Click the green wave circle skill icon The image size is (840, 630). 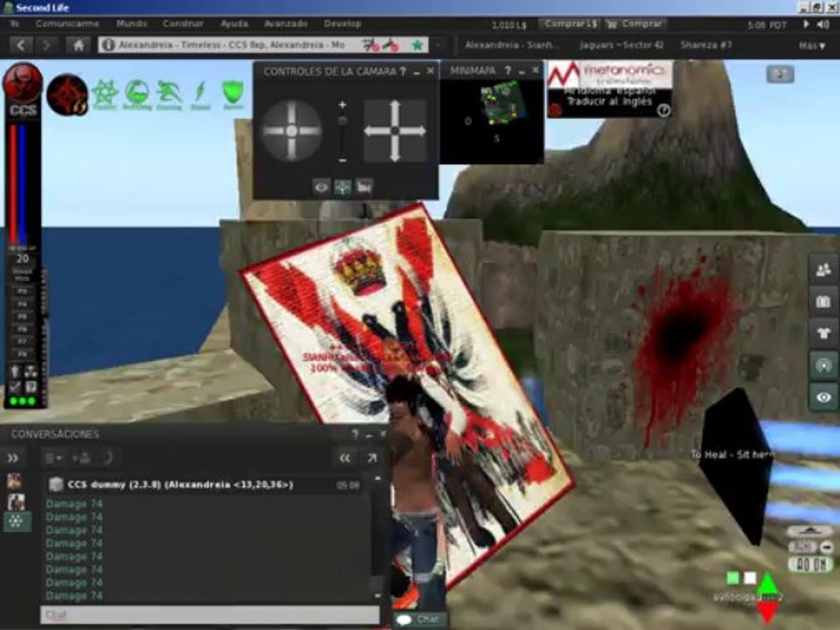click(x=137, y=94)
